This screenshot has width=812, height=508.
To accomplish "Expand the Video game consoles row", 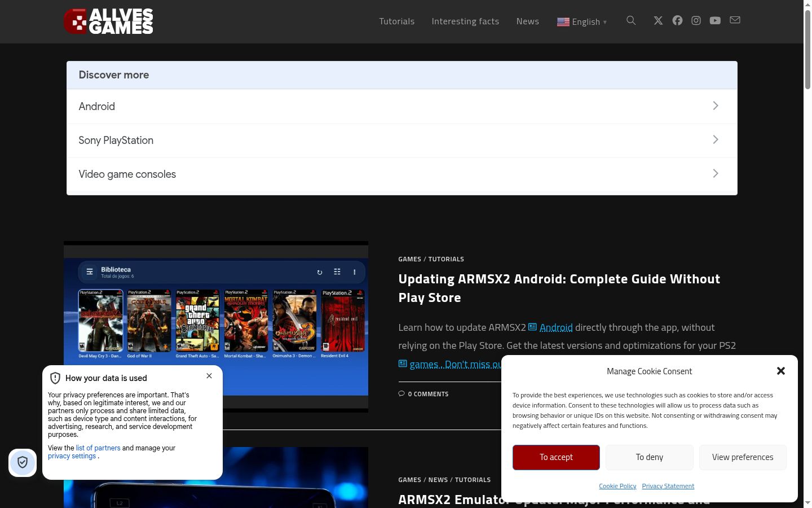I will [x=402, y=174].
